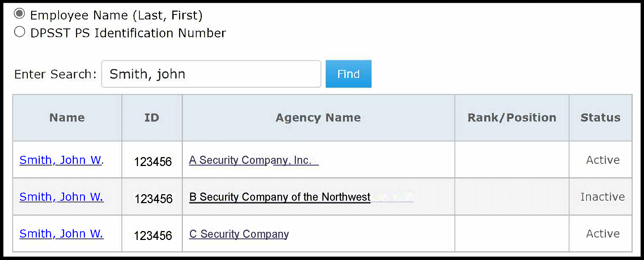Click the ID 123456 in the A Security row
Screen dimensions: 644x260
[153, 162]
